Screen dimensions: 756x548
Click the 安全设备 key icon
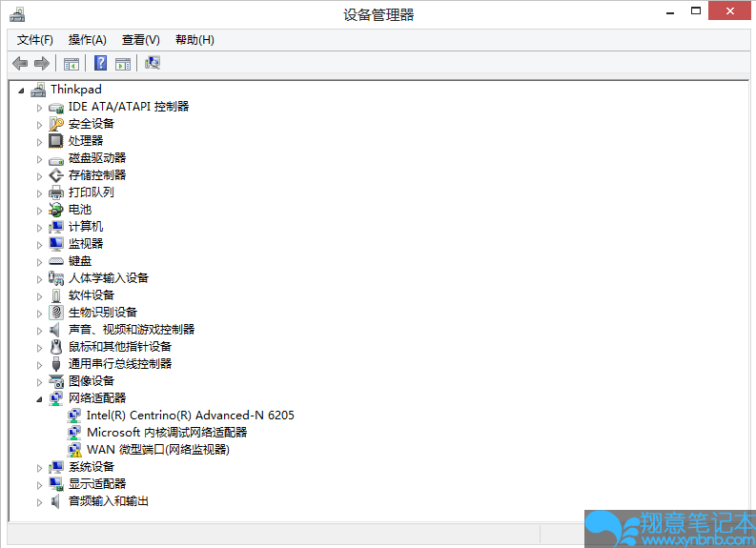click(56, 124)
